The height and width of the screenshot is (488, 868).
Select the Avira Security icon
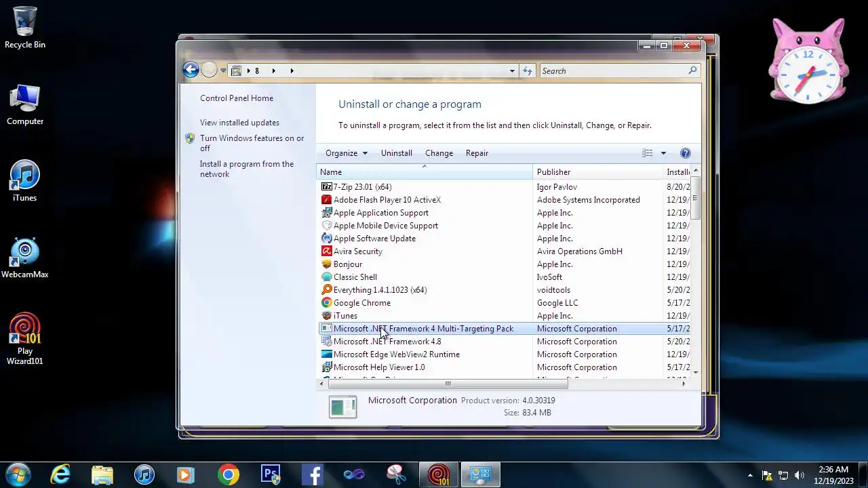click(x=327, y=251)
